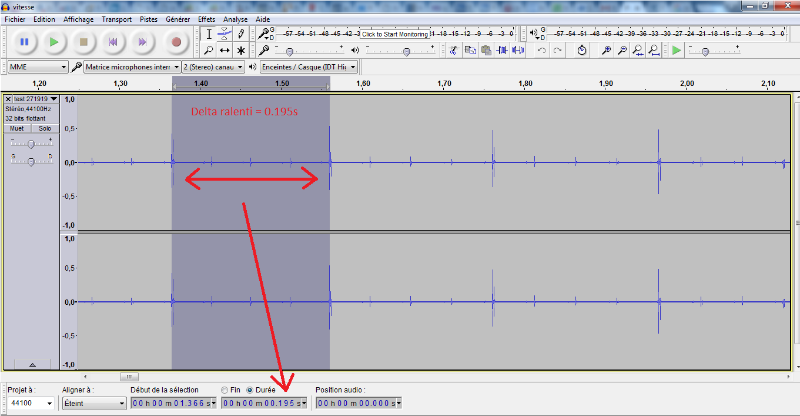Viewport: 800px width, 416px height.
Task: Open the Aide menu
Action: pos(263,19)
